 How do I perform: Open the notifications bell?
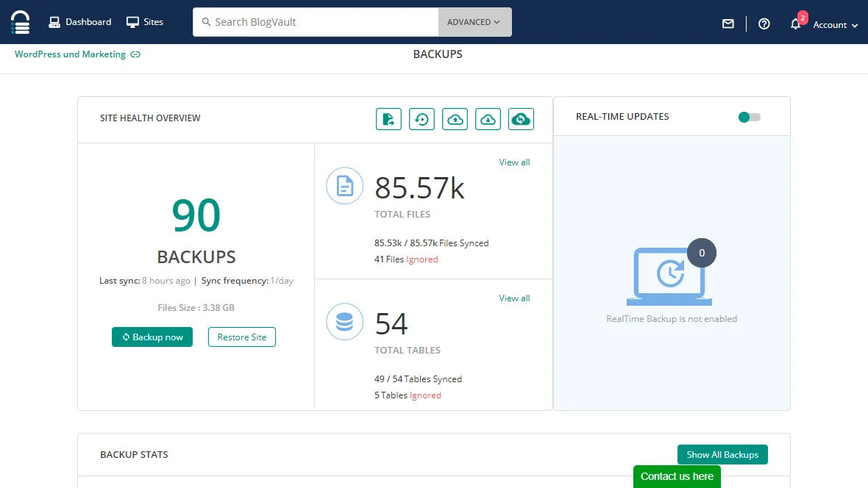795,24
